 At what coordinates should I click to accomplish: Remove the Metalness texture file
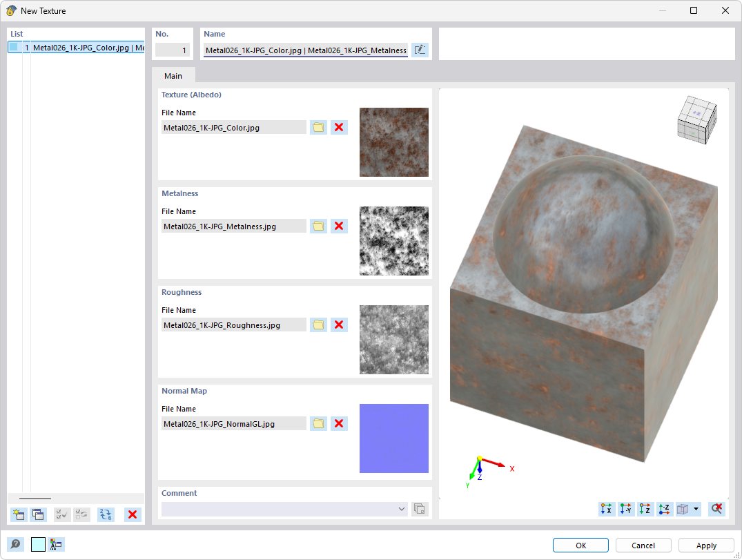coord(339,226)
